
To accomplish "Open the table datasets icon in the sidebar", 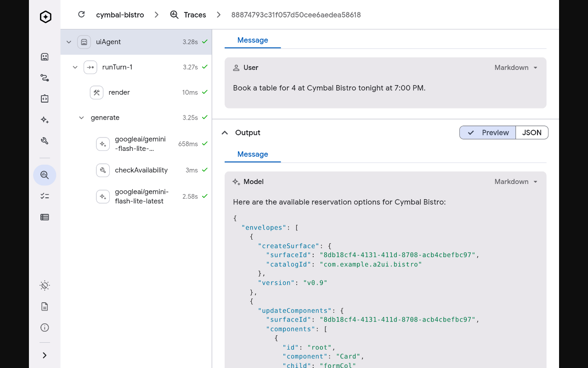I will 45,217.
